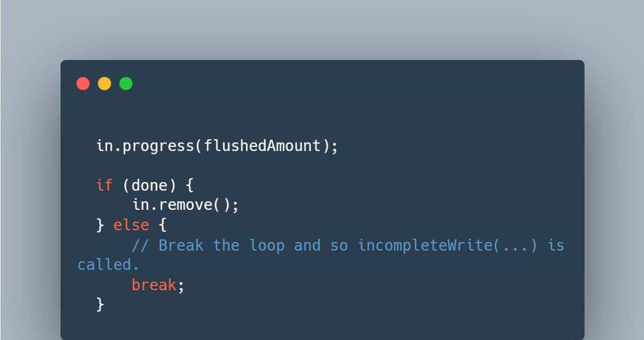This screenshot has height=340, width=644.
Task: Click the red close dot
Action: (83, 84)
